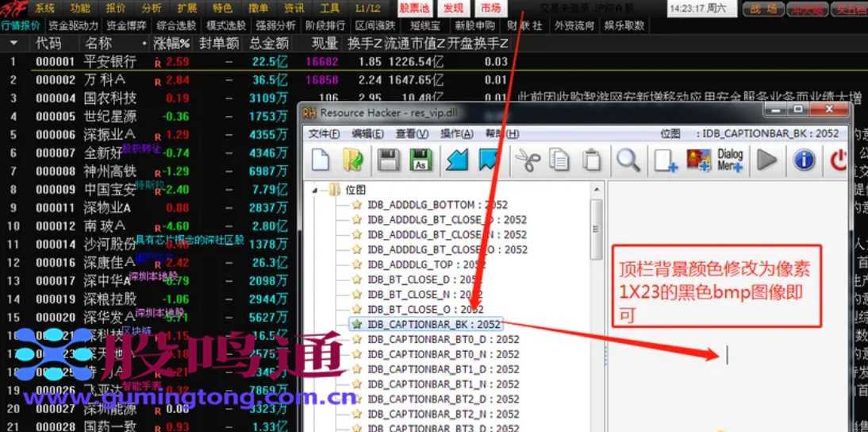Open the 操作(A) menu

[x=456, y=134]
